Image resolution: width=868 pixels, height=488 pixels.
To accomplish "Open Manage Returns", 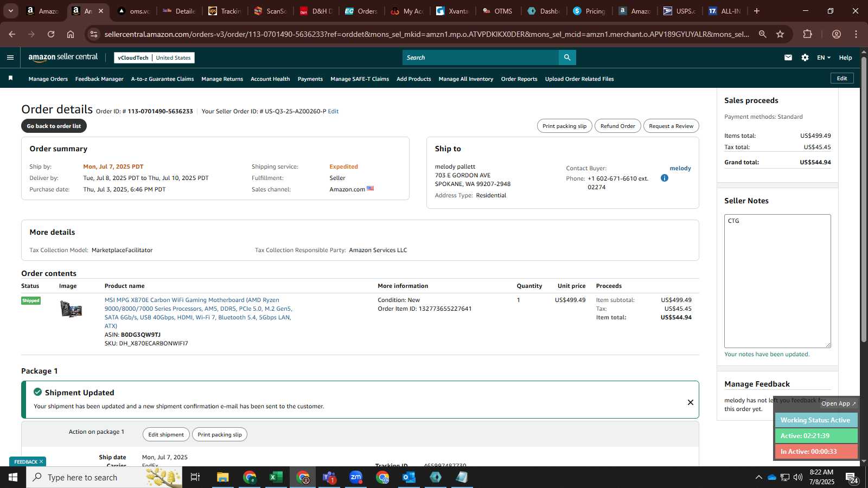I will coord(222,79).
